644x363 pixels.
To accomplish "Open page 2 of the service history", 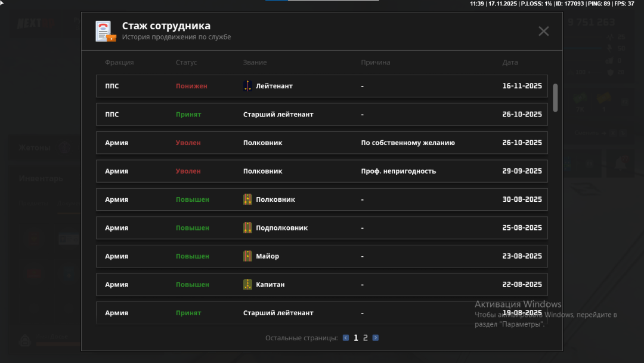I will point(366,338).
